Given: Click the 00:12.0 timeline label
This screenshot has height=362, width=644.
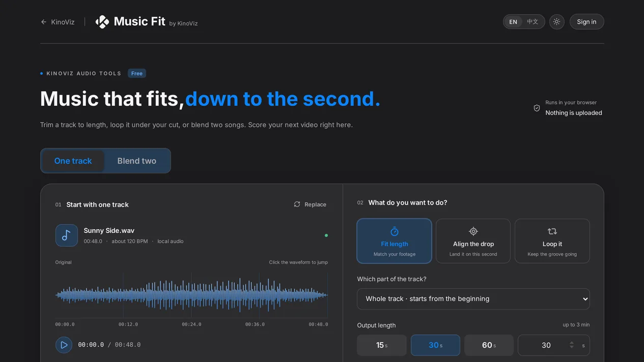Looking at the screenshot, I should click(x=128, y=324).
